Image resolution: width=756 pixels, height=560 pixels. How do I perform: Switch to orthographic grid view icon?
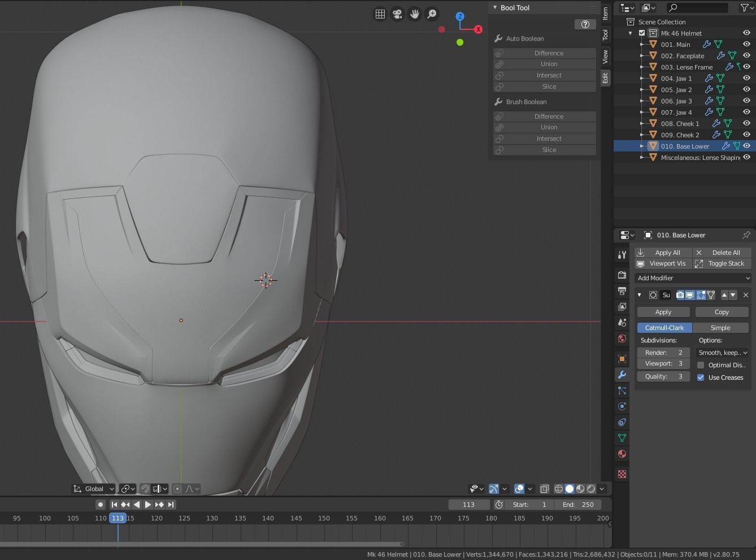pos(380,14)
